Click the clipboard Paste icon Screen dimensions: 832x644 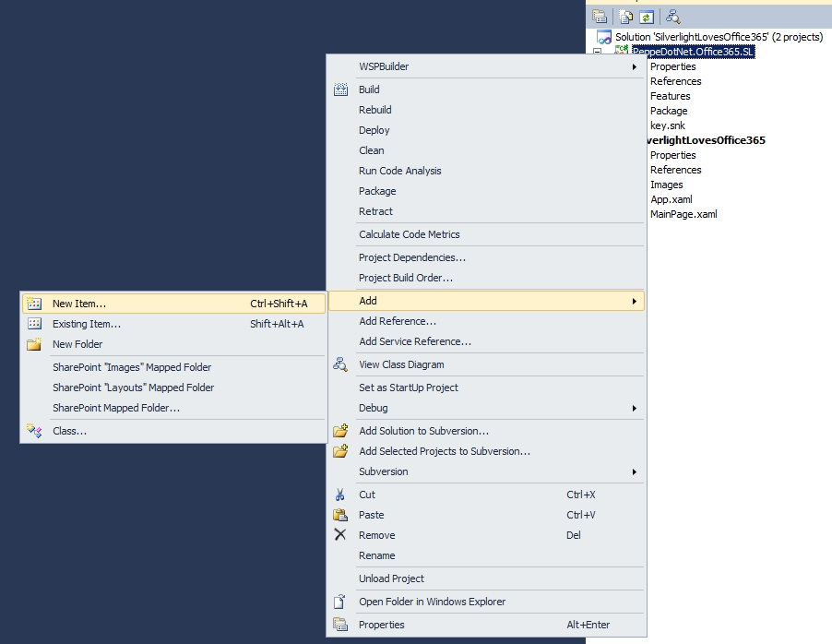(x=340, y=515)
